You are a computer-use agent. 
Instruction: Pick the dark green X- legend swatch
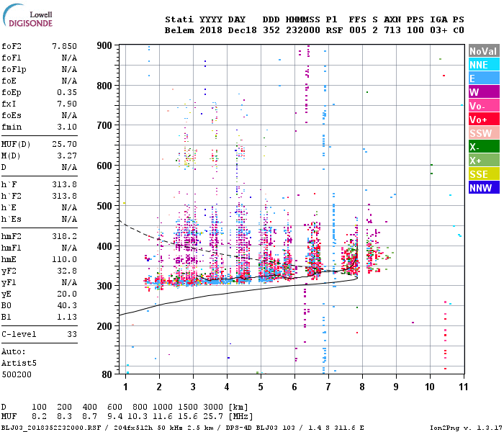click(484, 147)
